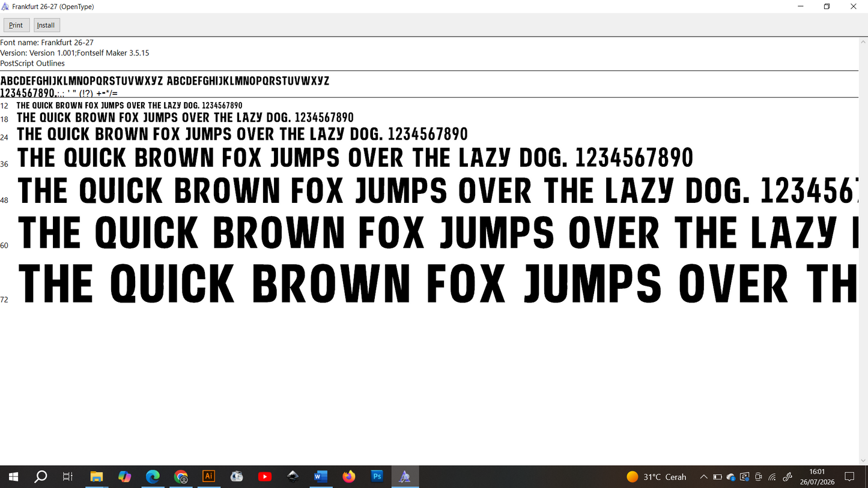The image size is (868, 488).
Task: Click the size 36 sample sentence
Action: (x=355, y=158)
